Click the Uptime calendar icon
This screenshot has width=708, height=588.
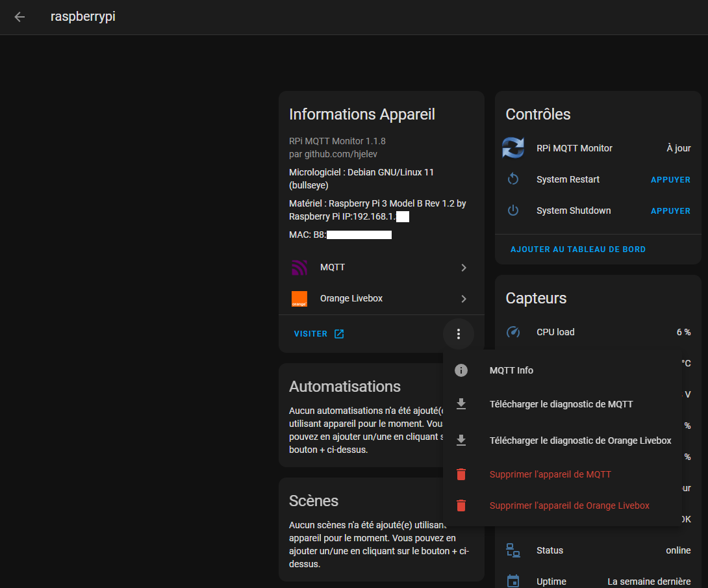[513, 581]
